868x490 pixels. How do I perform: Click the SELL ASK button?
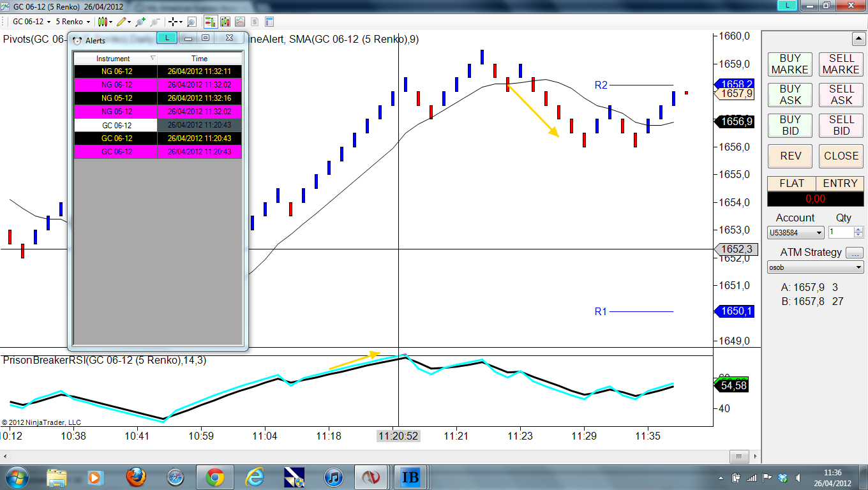[841, 94]
